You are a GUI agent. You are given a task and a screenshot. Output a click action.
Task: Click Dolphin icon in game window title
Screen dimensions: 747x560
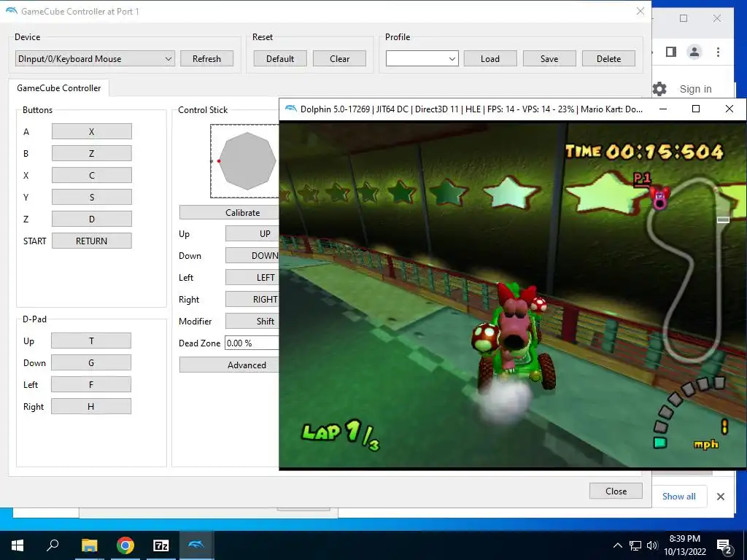click(290, 109)
